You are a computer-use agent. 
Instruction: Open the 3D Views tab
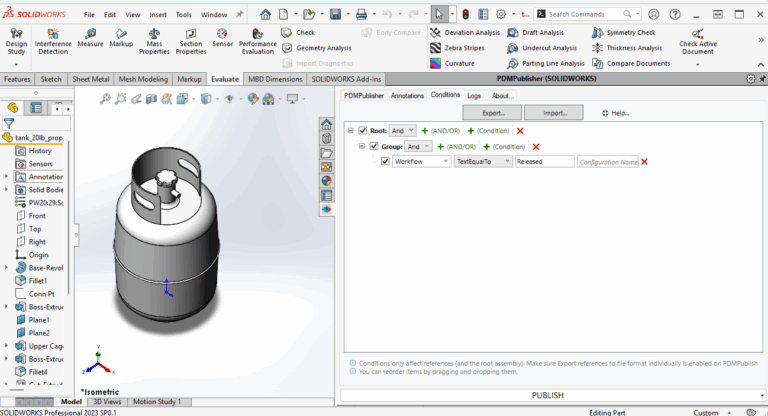[x=107, y=402]
